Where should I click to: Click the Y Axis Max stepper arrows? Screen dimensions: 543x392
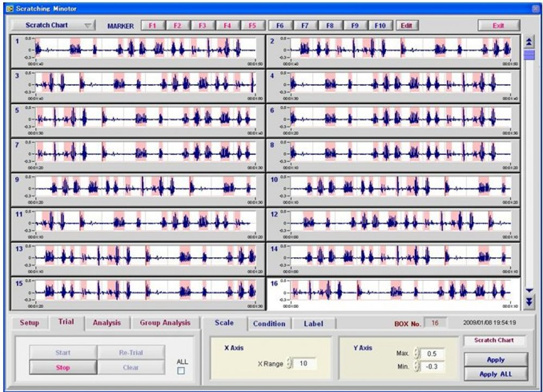[416, 353]
